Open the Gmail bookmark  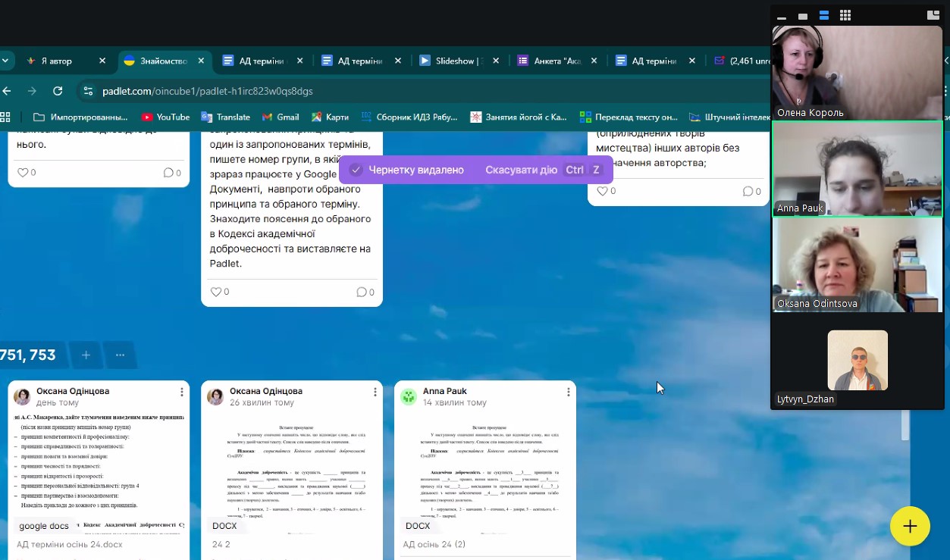280,117
